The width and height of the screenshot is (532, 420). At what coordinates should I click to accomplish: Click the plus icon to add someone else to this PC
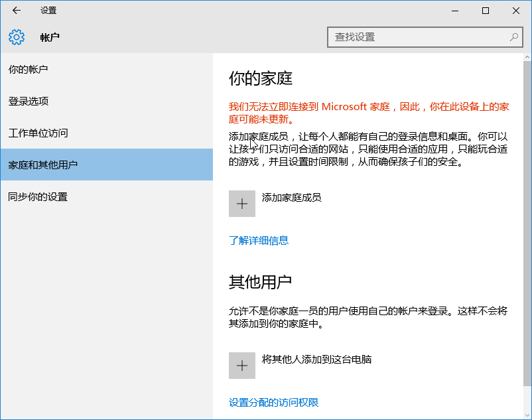click(x=242, y=366)
